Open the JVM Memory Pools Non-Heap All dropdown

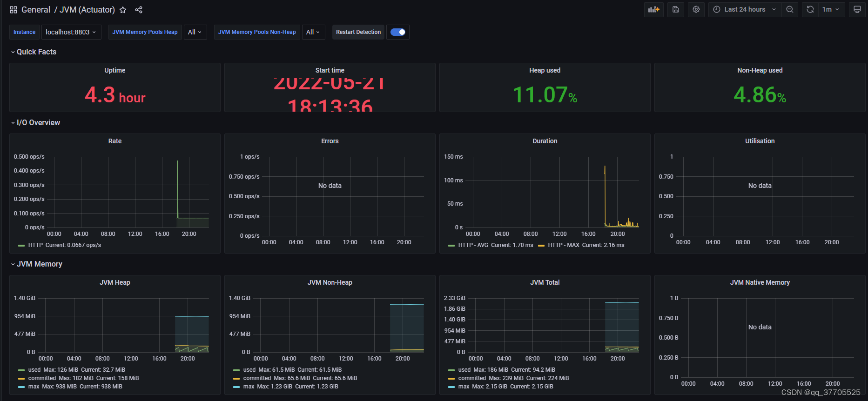point(313,32)
